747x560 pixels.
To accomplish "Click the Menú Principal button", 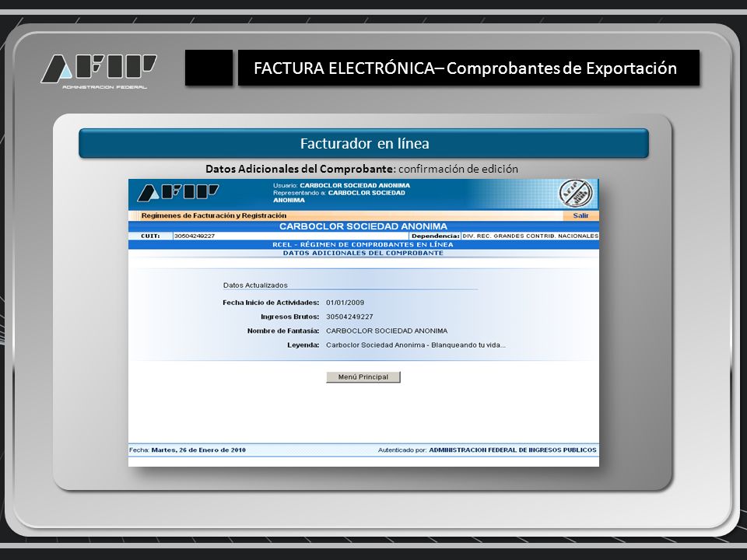I will (x=363, y=376).
